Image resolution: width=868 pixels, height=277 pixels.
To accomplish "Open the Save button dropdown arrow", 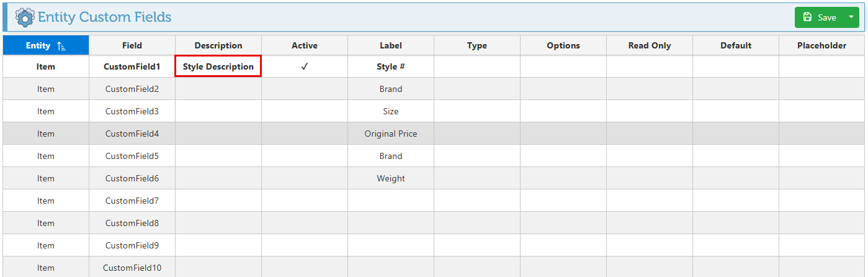I will click(851, 17).
